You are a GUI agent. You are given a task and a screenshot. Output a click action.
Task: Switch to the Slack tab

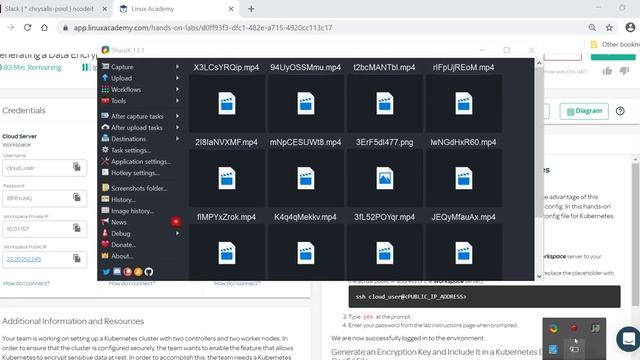coord(53,9)
